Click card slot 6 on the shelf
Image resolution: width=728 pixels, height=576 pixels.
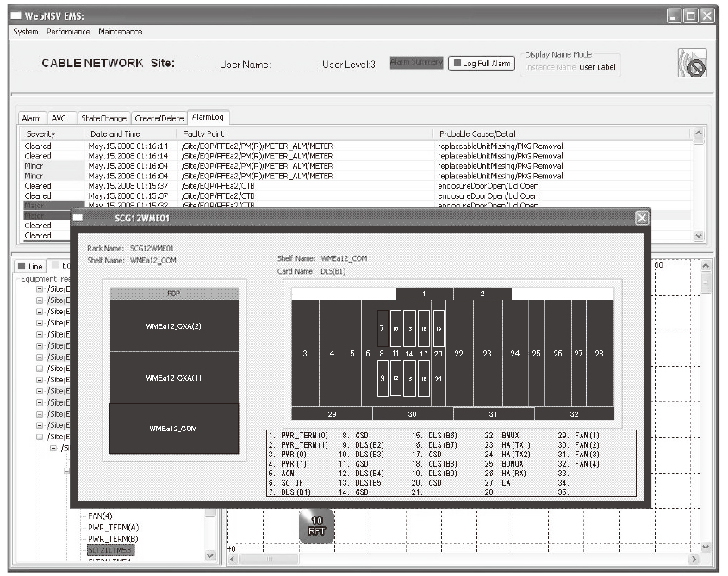(x=368, y=353)
